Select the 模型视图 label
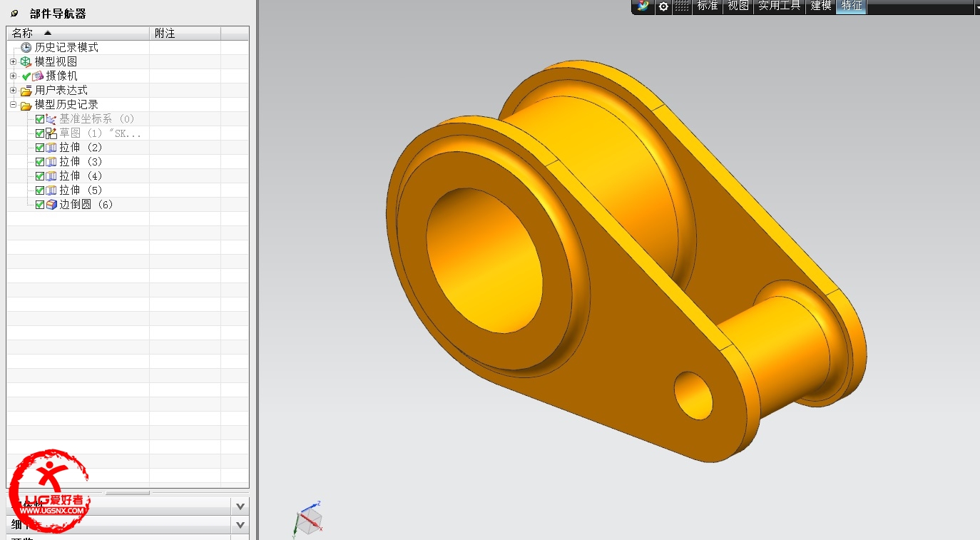The width and height of the screenshot is (980, 540). (x=56, y=62)
